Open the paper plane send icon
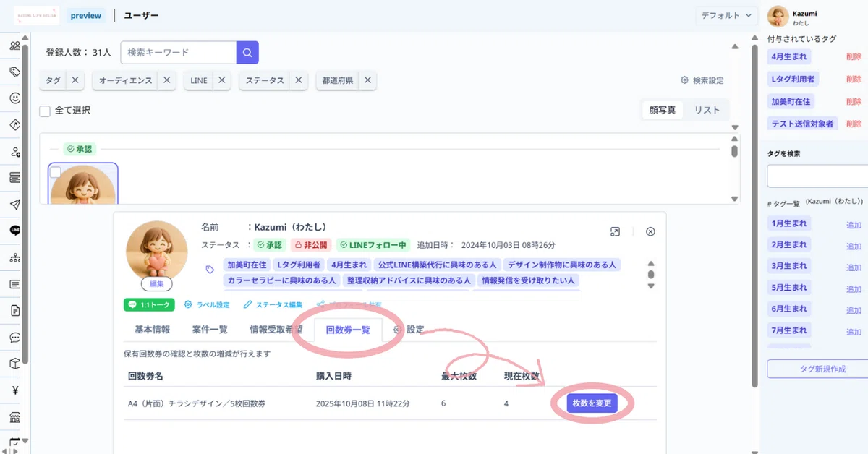 click(14, 204)
